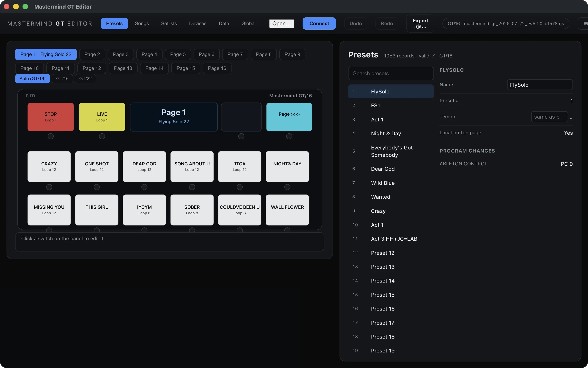This screenshot has width=588, height=368.
Task: Select the GT/16 layout option
Action: coord(62,79)
